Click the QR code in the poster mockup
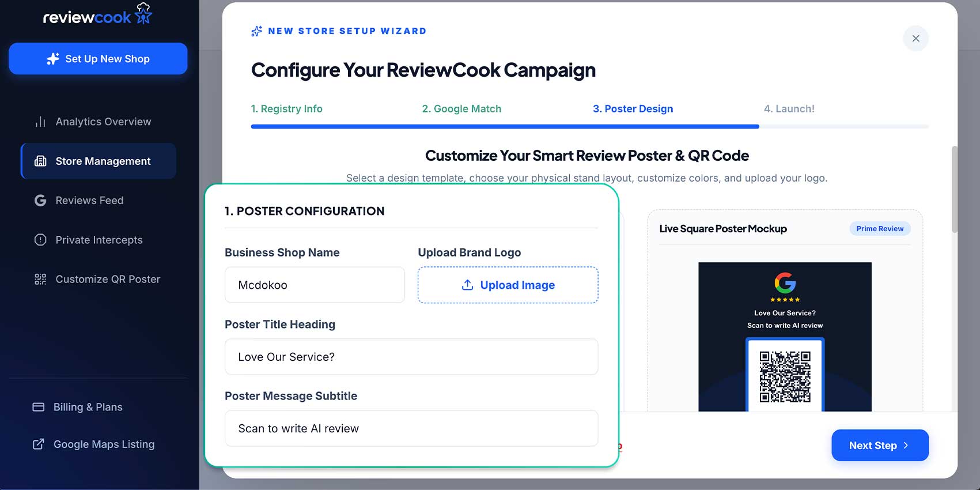This screenshot has width=980, height=490. pyautogui.click(x=785, y=376)
